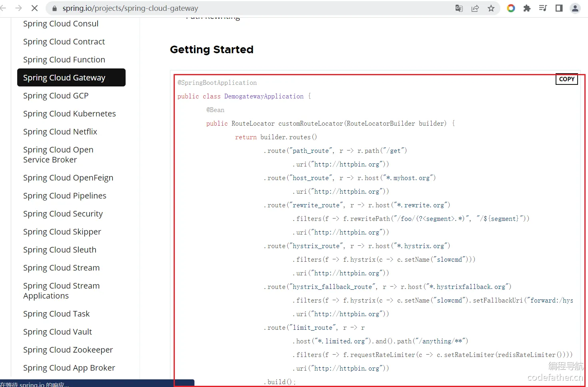View site information via lock icon
The height and width of the screenshot is (387, 588).
coord(55,8)
